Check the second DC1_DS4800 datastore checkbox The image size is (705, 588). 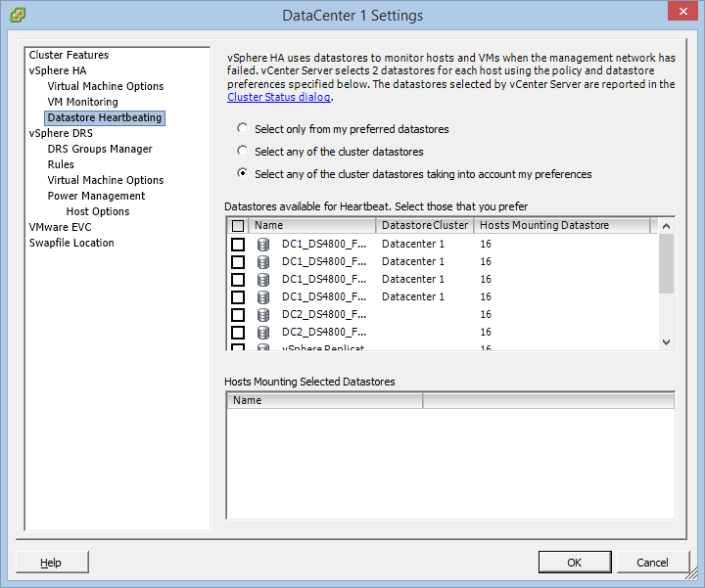pyautogui.click(x=238, y=262)
